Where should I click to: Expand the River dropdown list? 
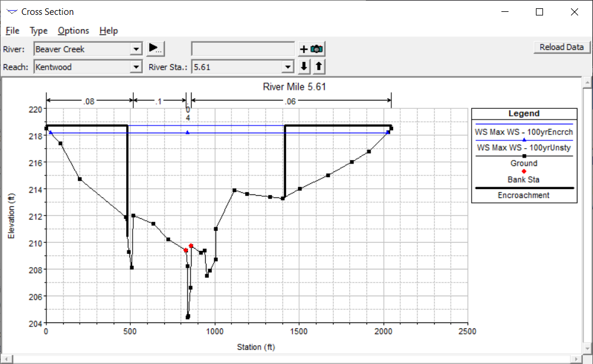[136, 49]
